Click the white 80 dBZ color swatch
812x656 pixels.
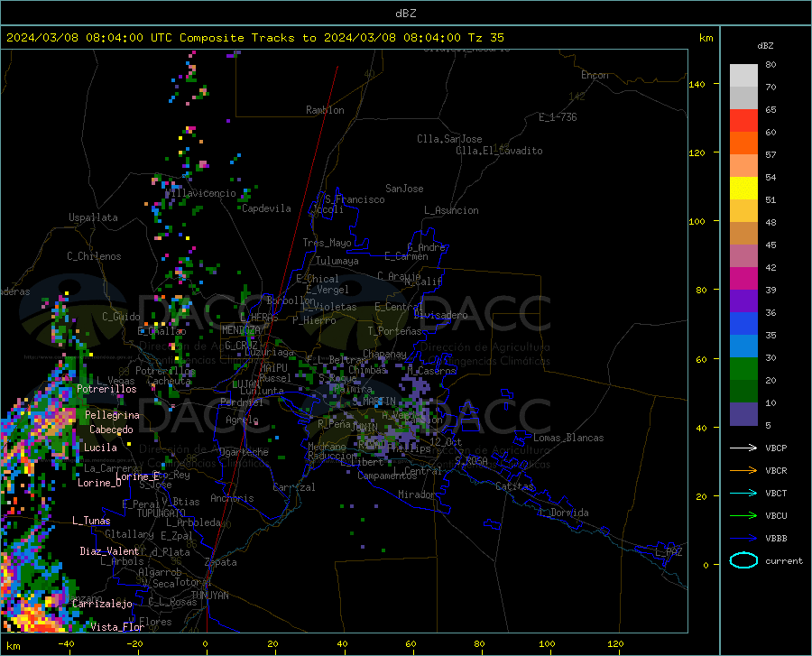point(743,75)
